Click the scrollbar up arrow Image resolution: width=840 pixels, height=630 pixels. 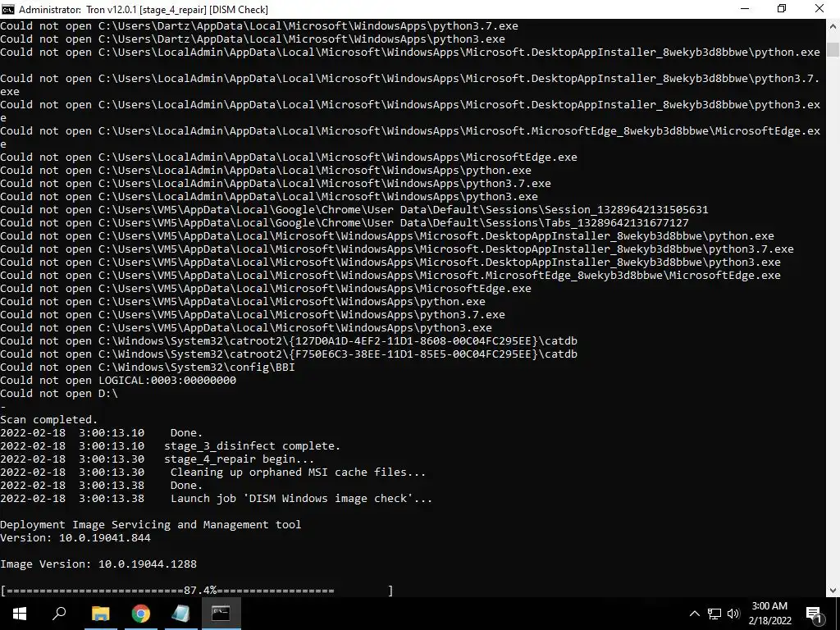tap(833, 25)
